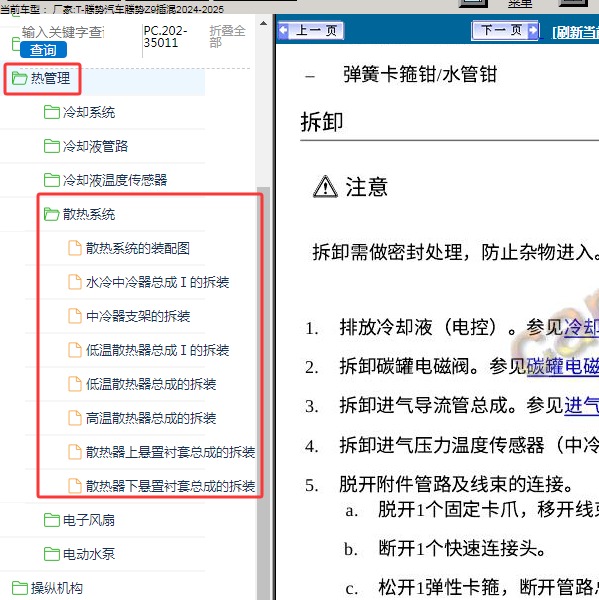Viewport: 599px width, 600px height.
Task: Open the 进气 link in step 3
Action: click(581, 406)
